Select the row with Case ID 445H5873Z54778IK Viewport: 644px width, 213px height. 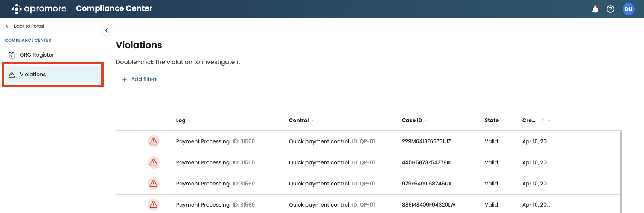pos(367,162)
